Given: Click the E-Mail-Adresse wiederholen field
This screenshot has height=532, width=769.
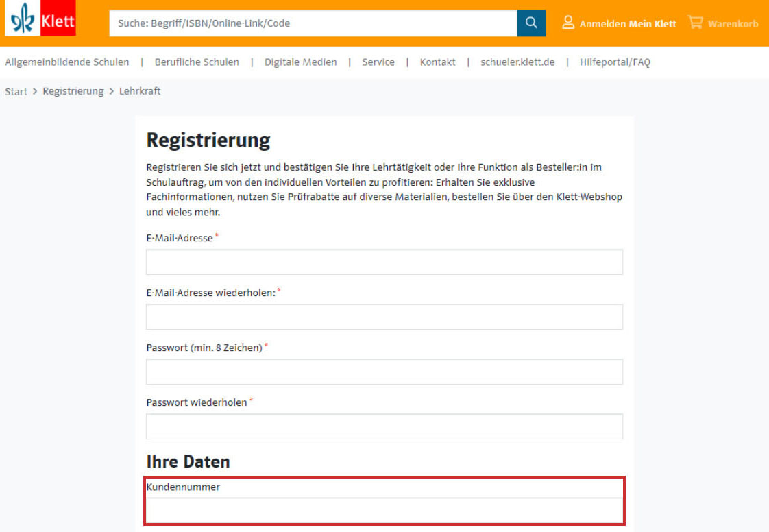Looking at the screenshot, I should [x=384, y=317].
